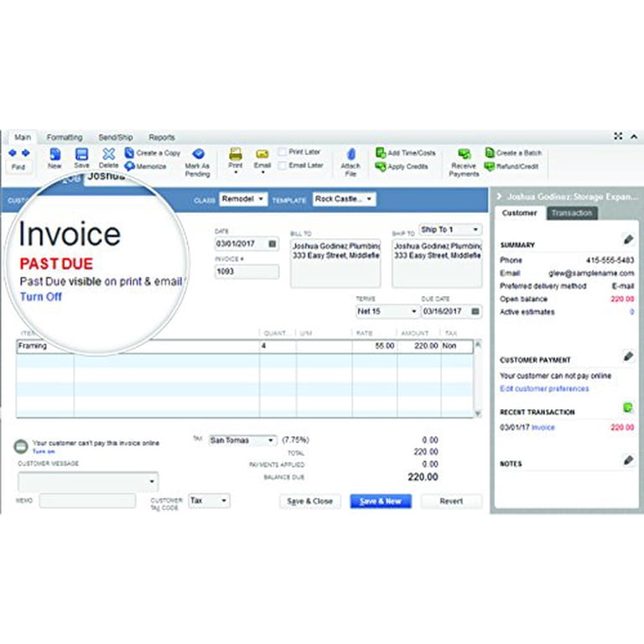644x644 pixels.
Task: Open the Terms dropdown showing Net 15
Action: tap(387, 311)
